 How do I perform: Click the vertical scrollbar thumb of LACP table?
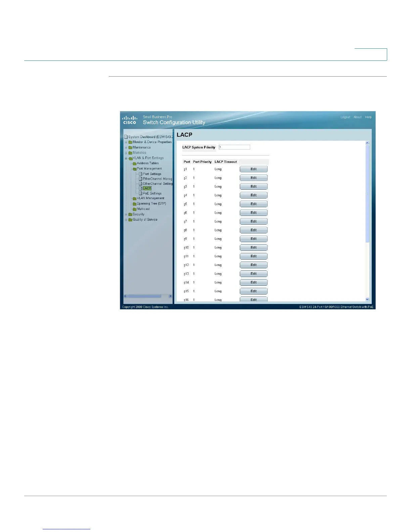click(x=367, y=193)
